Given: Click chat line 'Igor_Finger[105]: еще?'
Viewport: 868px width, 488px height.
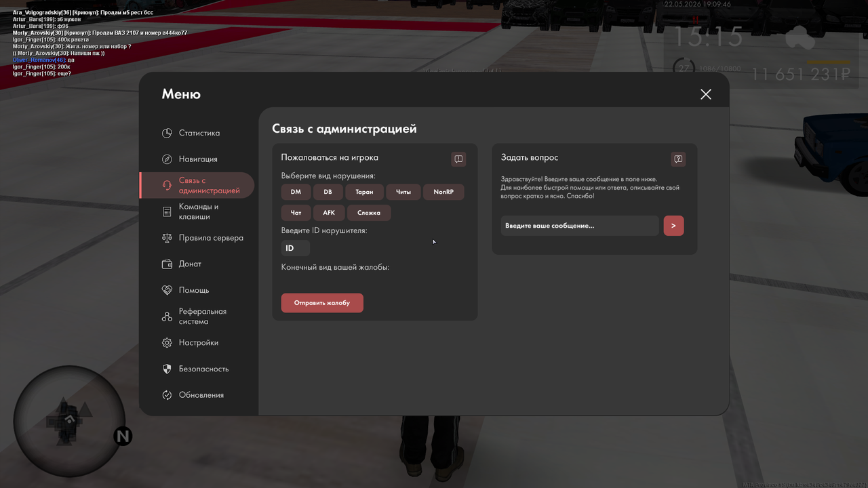Looking at the screenshot, I should click(42, 73).
